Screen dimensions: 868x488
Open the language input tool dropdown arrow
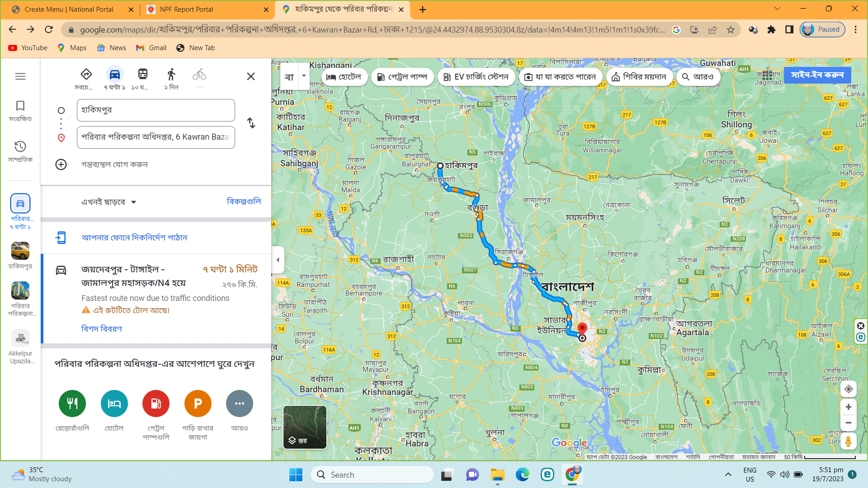point(304,76)
